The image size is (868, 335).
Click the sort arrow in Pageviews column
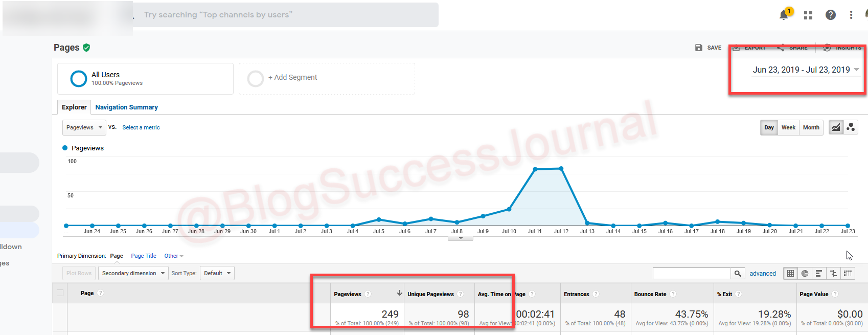[x=399, y=294]
